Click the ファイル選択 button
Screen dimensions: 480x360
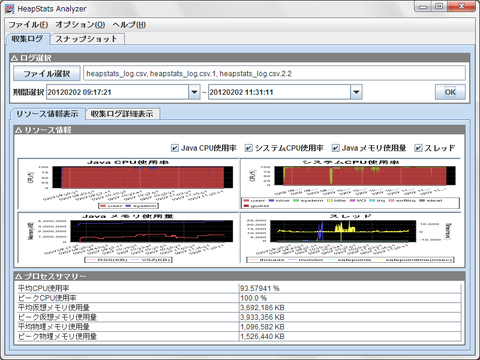click(x=47, y=73)
